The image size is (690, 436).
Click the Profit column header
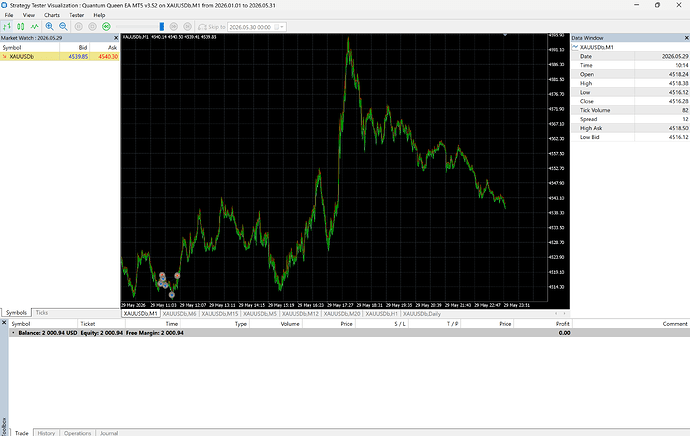(x=562, y=324)
